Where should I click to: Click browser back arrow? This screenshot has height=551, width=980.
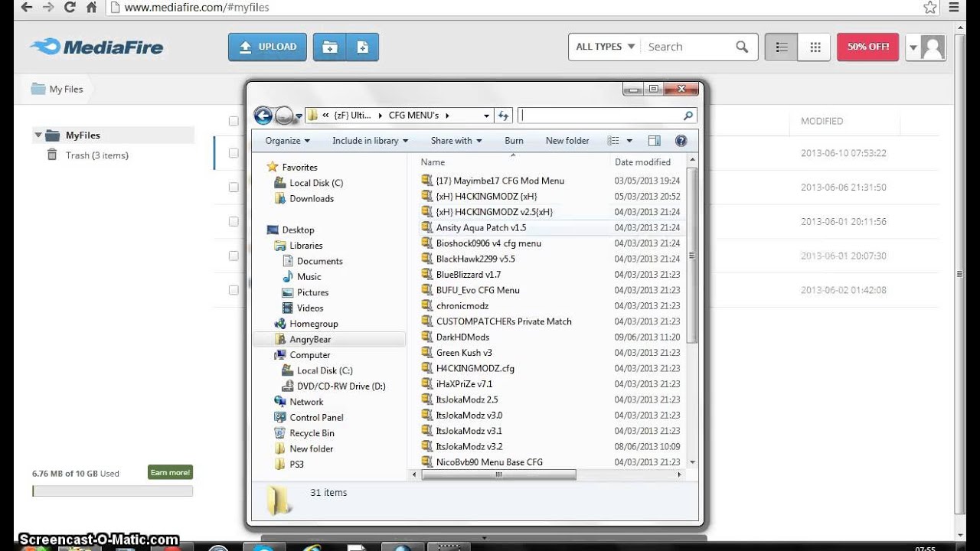27,7
